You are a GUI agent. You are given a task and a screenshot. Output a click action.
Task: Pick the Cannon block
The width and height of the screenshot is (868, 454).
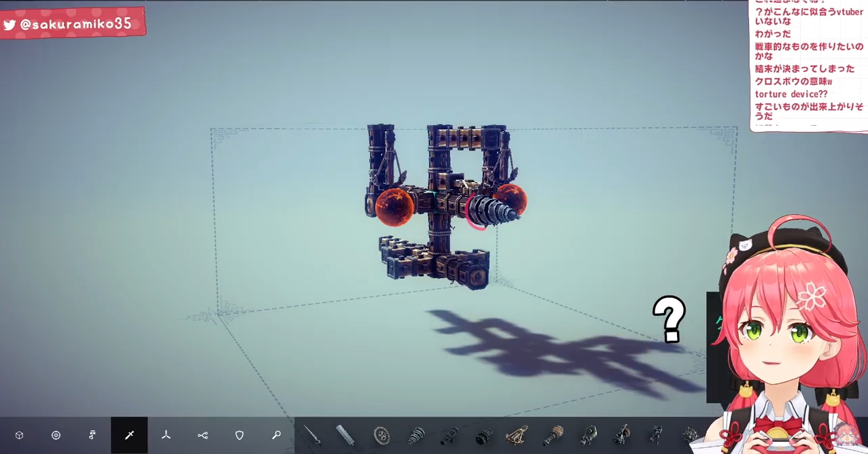pyautogui.click(x=449, y=435)
